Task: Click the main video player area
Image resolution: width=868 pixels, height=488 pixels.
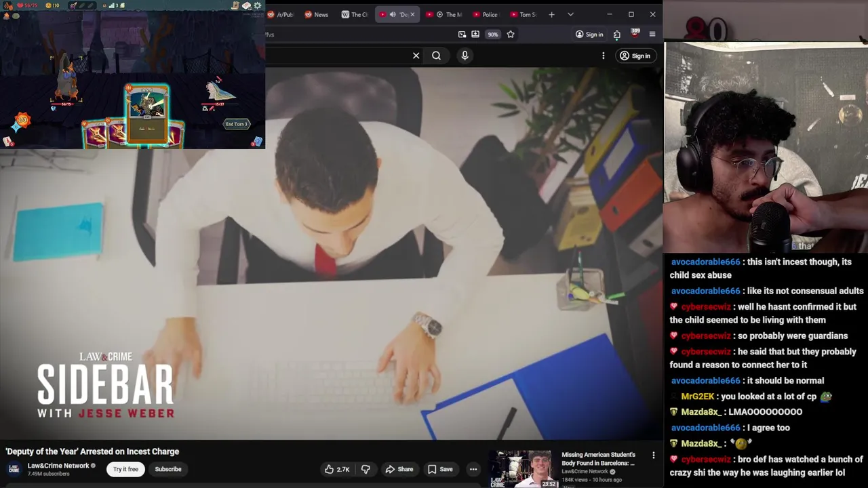Action: 331,254
